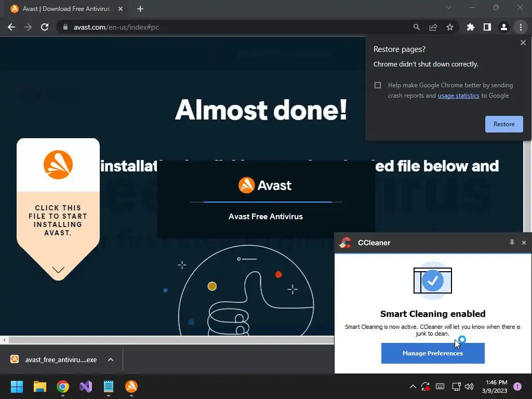
Task: Open the Notepad taskbar icon
Action: 109,387
